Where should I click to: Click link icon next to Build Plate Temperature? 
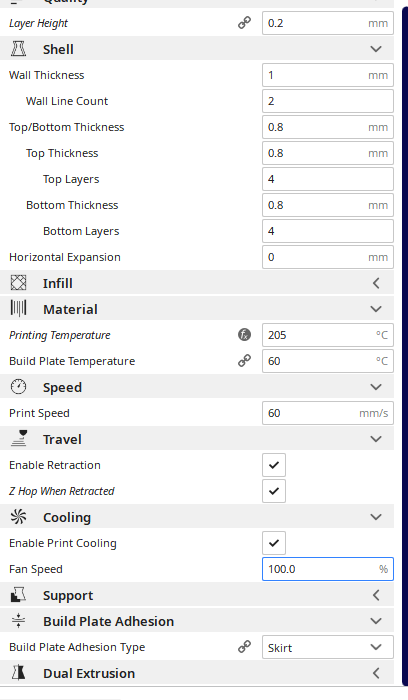244,361
